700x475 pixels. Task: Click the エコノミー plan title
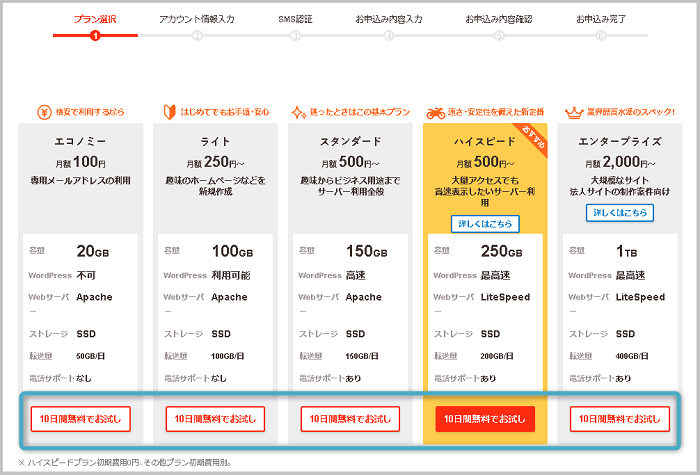point(80,142)
